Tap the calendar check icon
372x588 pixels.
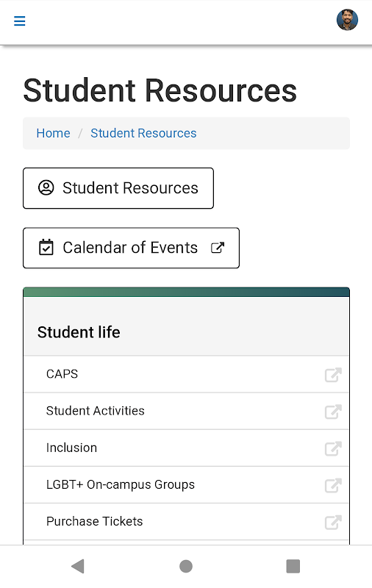pos(46,248)
